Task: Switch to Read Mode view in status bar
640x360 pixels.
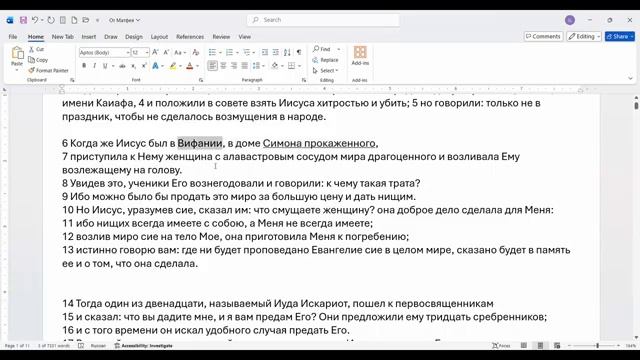Action: [524, 346]
